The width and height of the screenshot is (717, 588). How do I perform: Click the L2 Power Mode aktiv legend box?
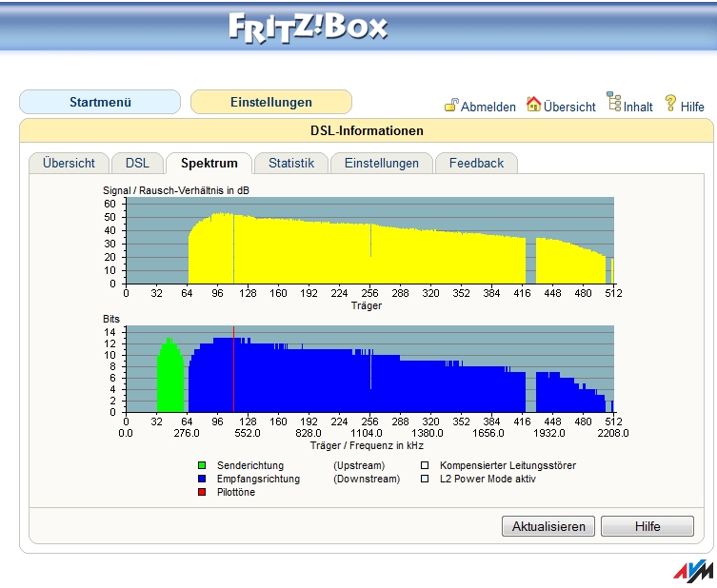coord(425,479)
